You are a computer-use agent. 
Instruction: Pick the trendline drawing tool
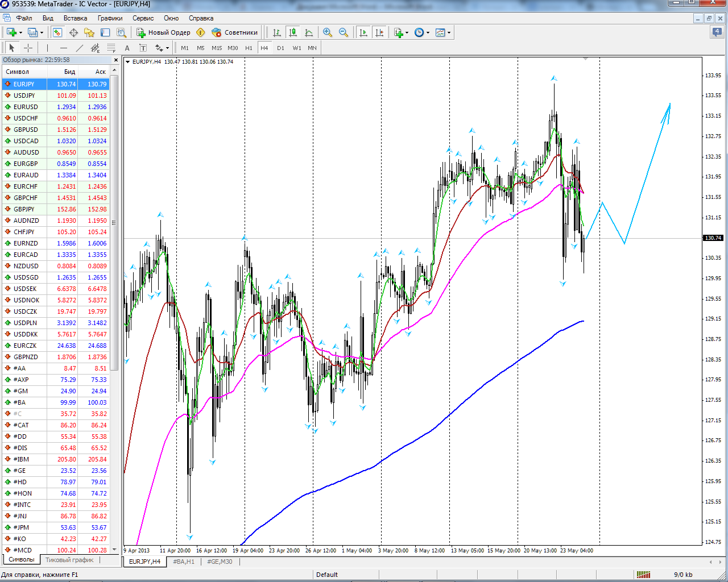79,48
